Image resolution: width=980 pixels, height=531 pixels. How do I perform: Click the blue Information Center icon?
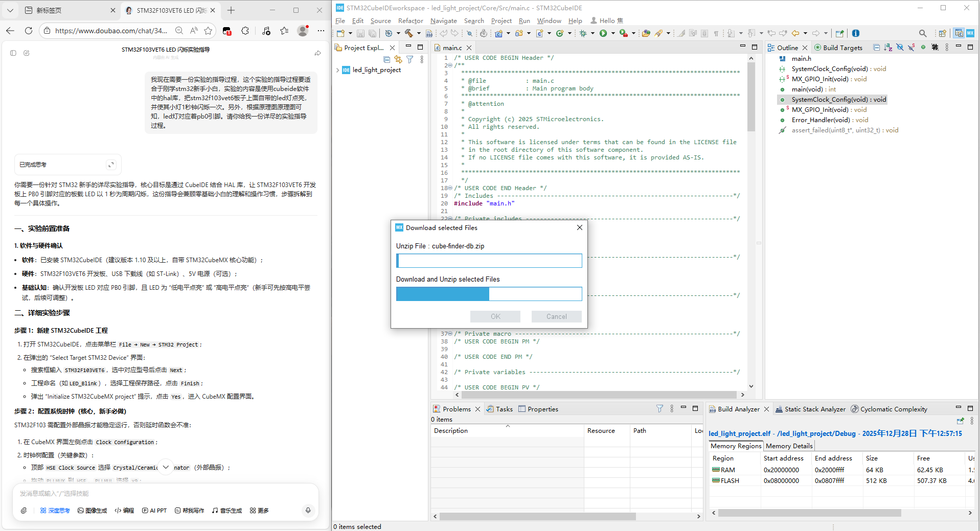point(856,33)
